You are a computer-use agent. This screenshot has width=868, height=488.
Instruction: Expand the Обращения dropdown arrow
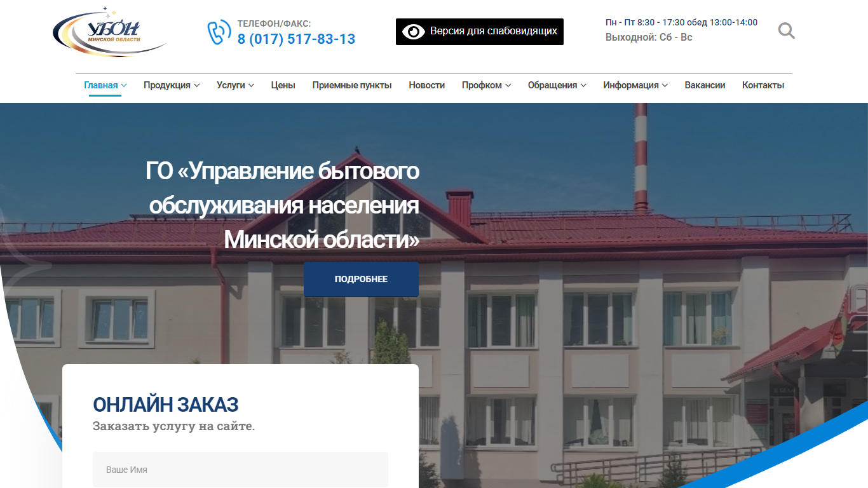[583, 85]
